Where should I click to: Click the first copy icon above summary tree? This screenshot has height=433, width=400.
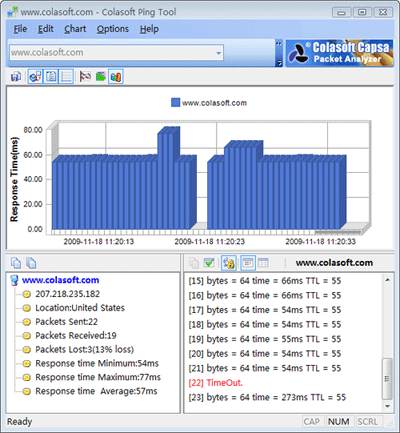[16, 263]
